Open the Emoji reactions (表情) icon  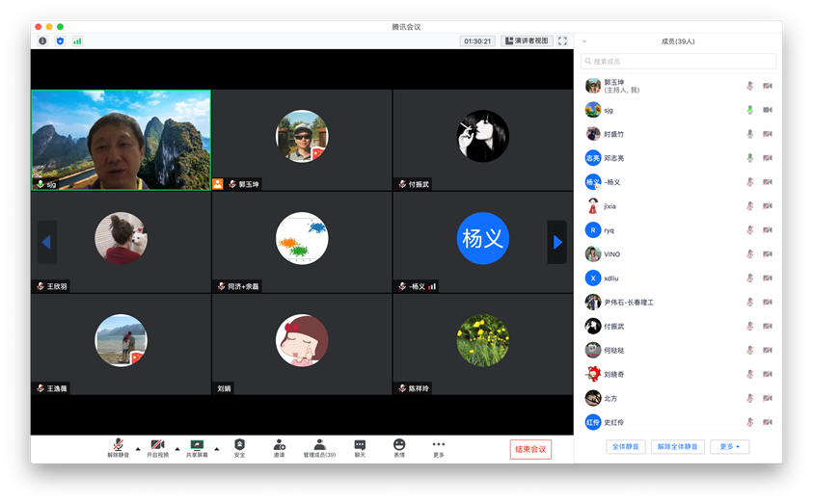point(399,446)
